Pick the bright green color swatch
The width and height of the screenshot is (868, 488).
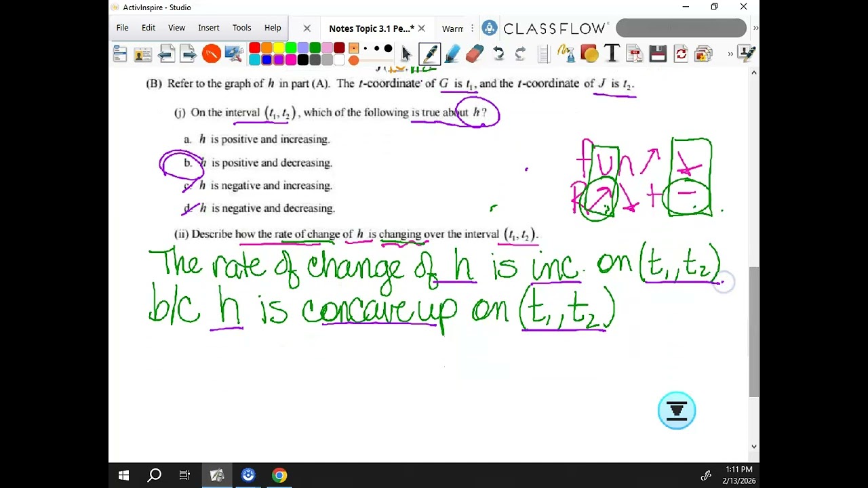(x=291, y=48)
